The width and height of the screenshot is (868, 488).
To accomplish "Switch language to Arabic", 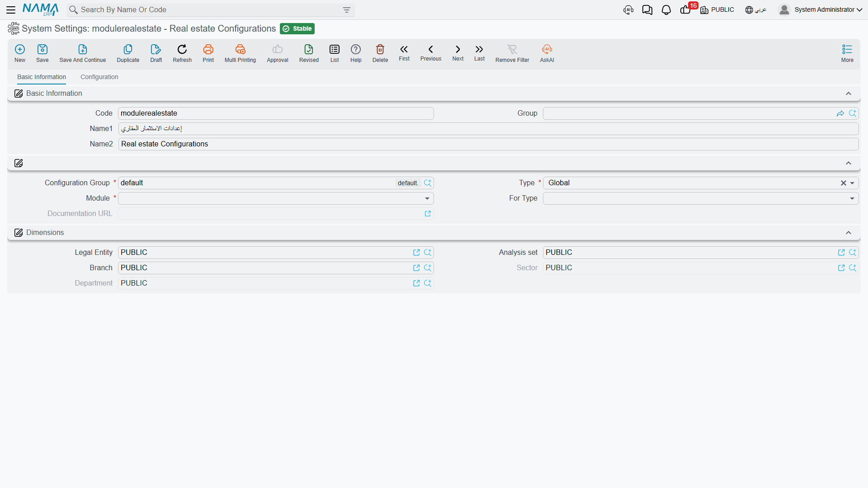I will point(756,10).
